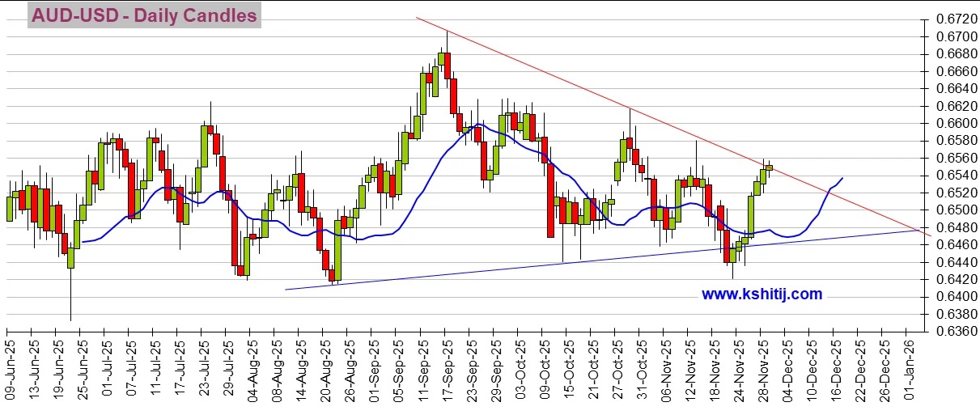Click the point where the trendlines converge
The width and height of the screenshot is (980, 415).
pyautogui.click(x=921, y=231)
